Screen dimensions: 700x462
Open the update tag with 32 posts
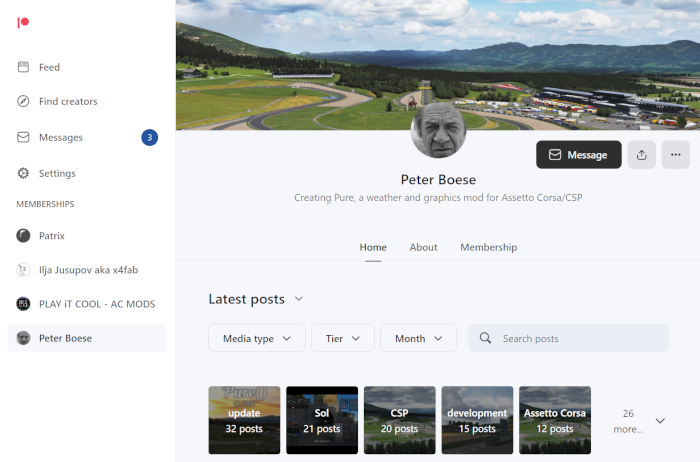(244, 420)
